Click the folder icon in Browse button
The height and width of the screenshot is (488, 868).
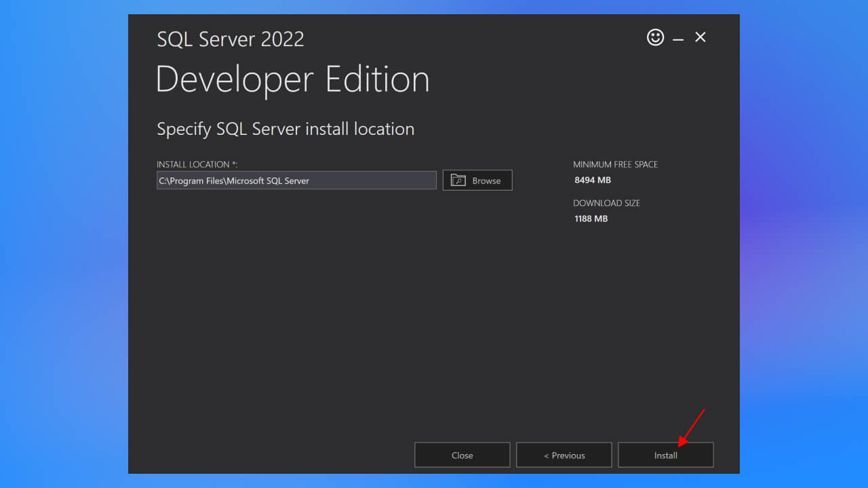[x=458, y=180]
